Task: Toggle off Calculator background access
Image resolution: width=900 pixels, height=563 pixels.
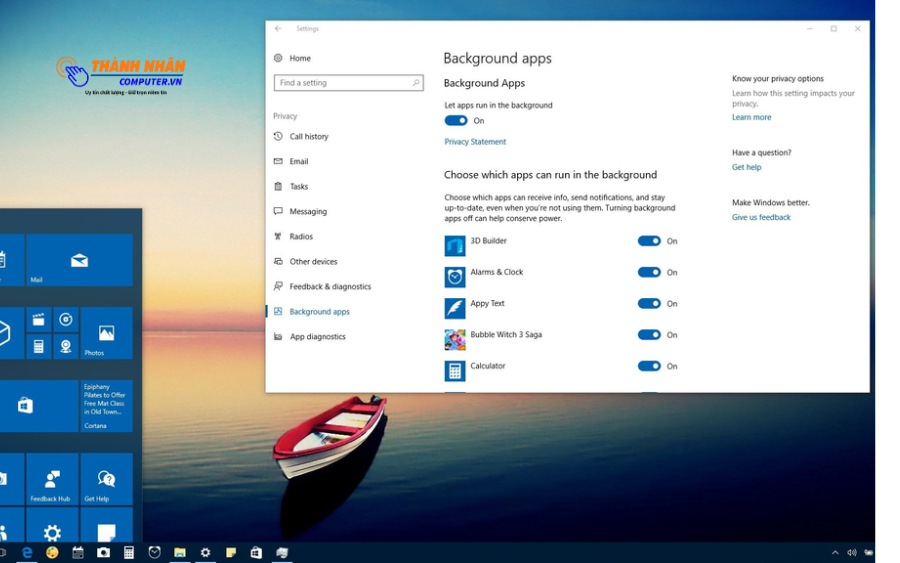Action: click(x=649, y=366)
